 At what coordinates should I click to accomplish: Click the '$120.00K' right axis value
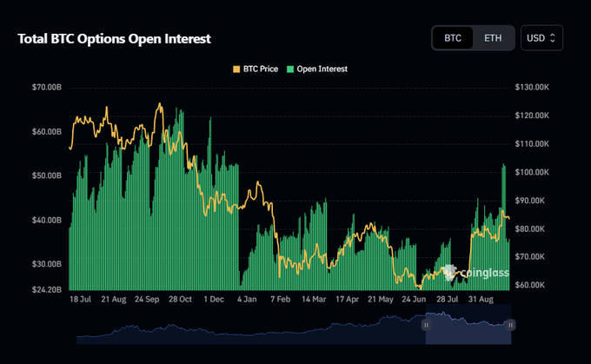pyautogui.click(x=532, y=116)
